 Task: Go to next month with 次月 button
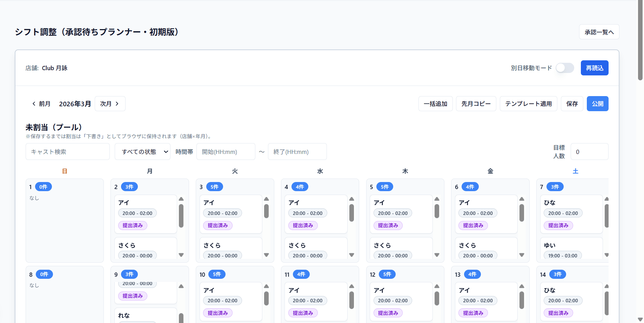110,104
